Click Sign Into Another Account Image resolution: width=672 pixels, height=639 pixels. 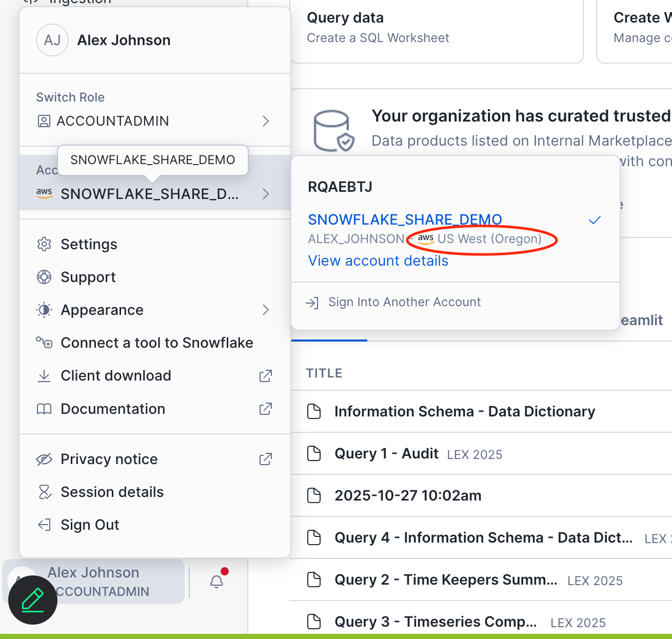(x=404, y=302)
